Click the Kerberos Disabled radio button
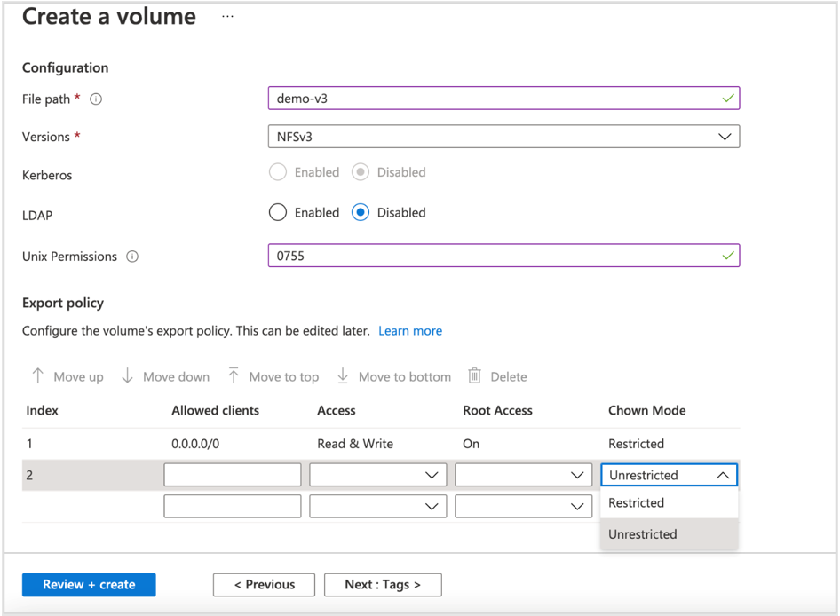This screenshot has width=840, height=616. coord(362,171)
